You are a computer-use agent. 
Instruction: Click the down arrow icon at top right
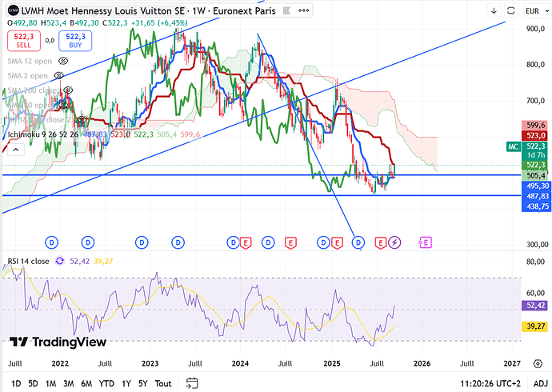(x=494, y=10)
